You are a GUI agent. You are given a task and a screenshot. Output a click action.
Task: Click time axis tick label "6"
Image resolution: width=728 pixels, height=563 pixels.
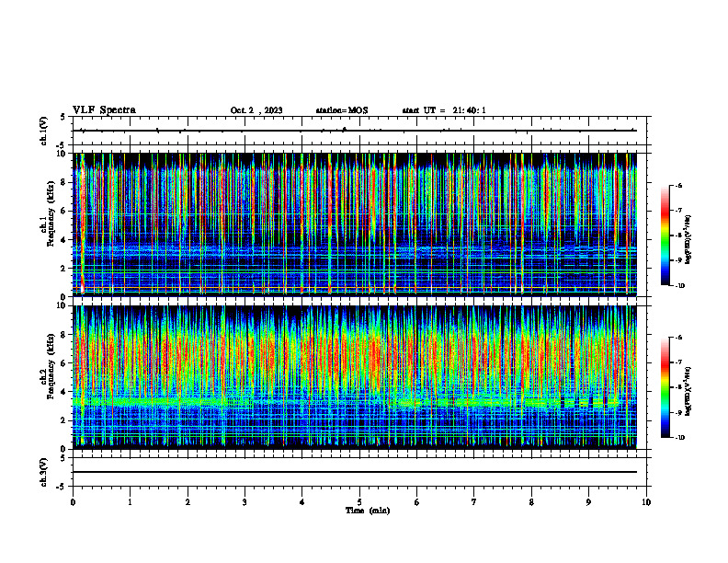(x=417, y=502)
